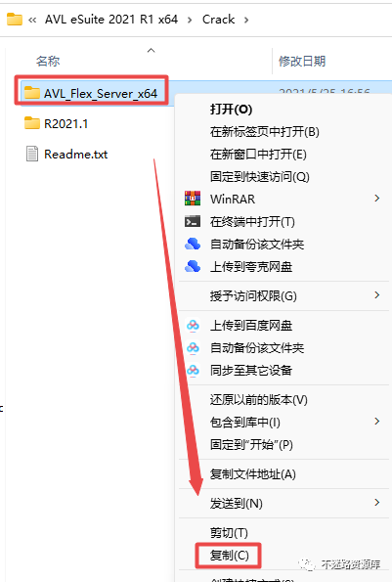Click AVL eSuite 2021 R1 x64 breadcrumb
392x582 pixels.
pyautogui.click(x=111, y=20)
